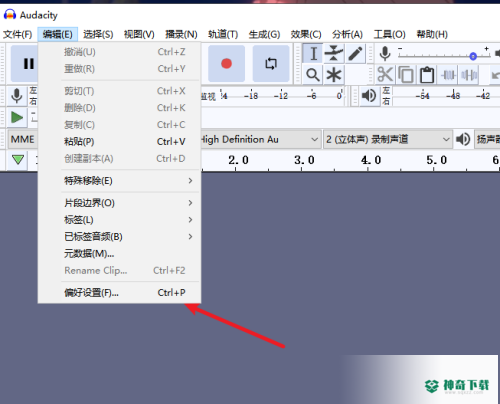Click the recording meter microphone icon

[17, 96]
